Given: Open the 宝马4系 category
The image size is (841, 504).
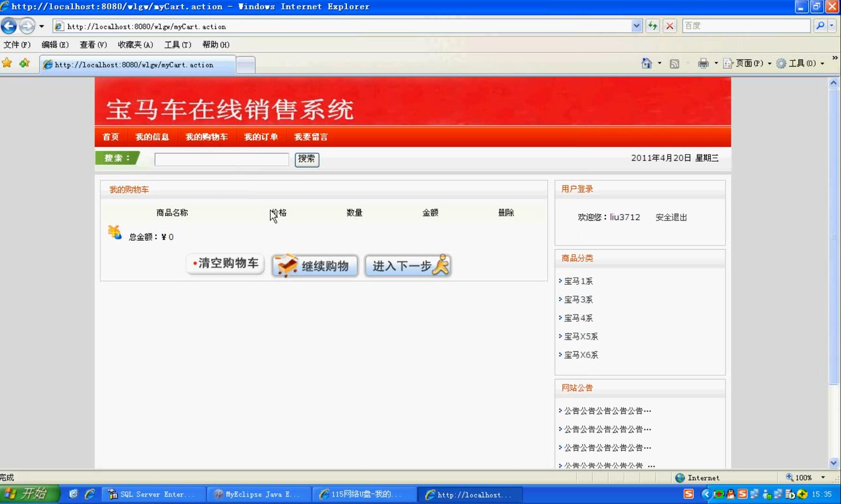Looking at the screenshot, I should pos(578,318).
